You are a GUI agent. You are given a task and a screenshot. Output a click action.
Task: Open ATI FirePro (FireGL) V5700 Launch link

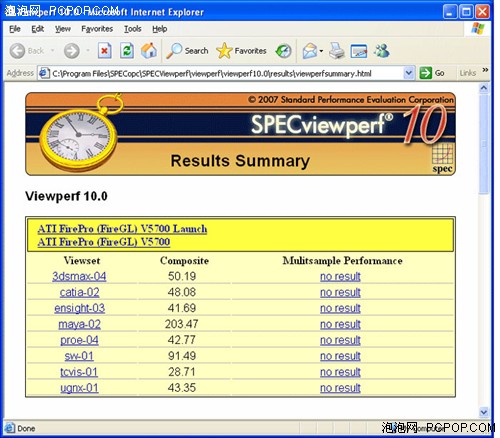122,229
